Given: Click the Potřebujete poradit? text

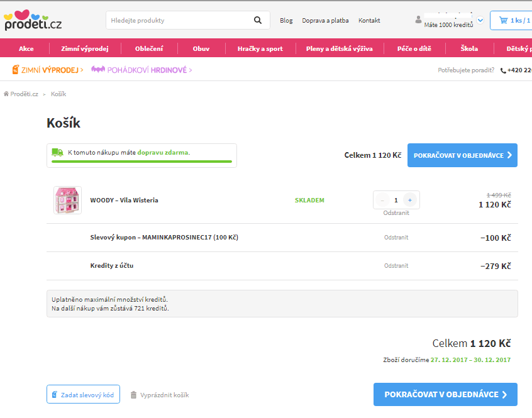Looking at the screenshot, I should (x=466, y=70).
